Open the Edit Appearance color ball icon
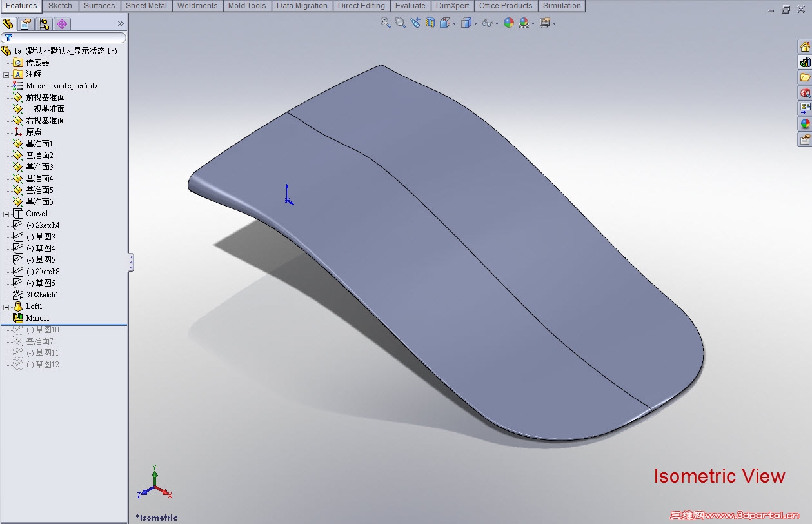This screenshot has width=812, height=524. click(509, 23)
